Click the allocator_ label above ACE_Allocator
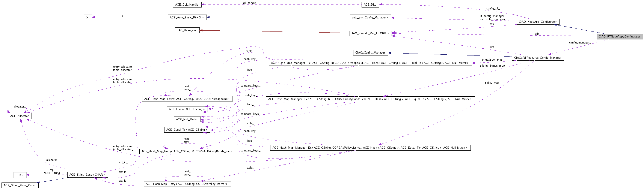Viewport: 644px width, 190px height. coord(20,107)
